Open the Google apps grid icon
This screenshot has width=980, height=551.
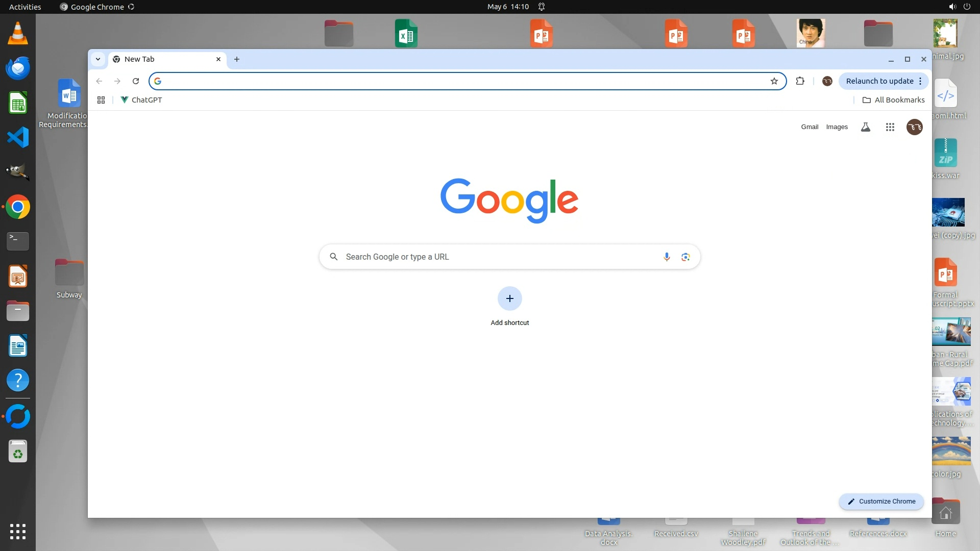[x=890, y=127]
